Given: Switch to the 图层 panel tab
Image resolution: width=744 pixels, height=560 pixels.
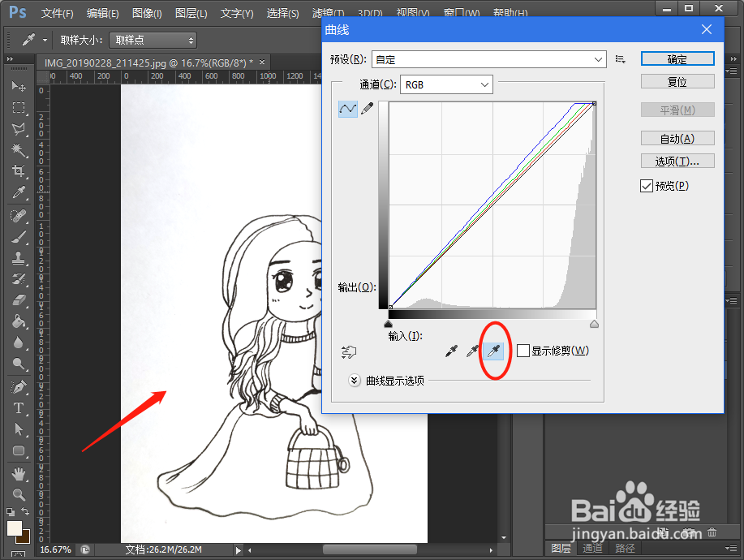Looking at the screenshot, I should (561, 548).
